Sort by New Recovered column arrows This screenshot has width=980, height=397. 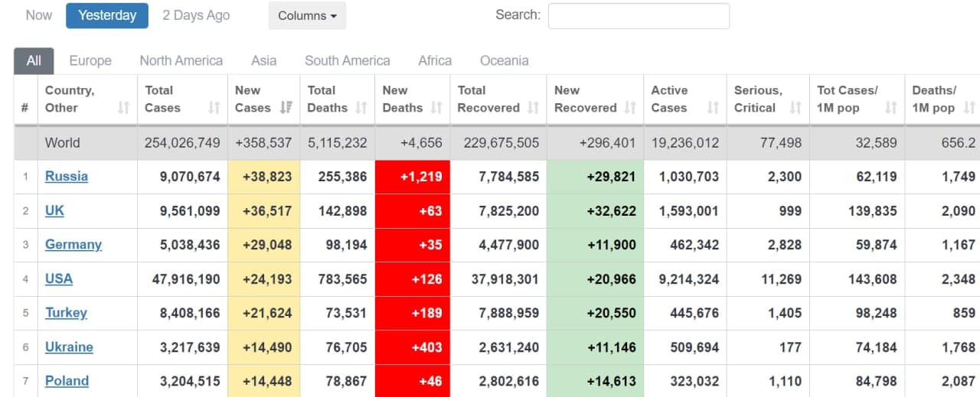click(x=630, y=108)
